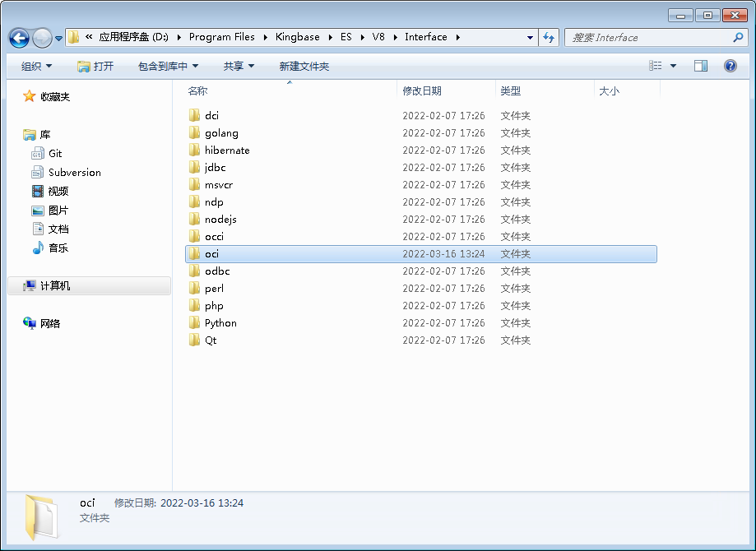Open the 共享 menu
The height and width of the screenshot is (551, 756).
click(239, 66)
